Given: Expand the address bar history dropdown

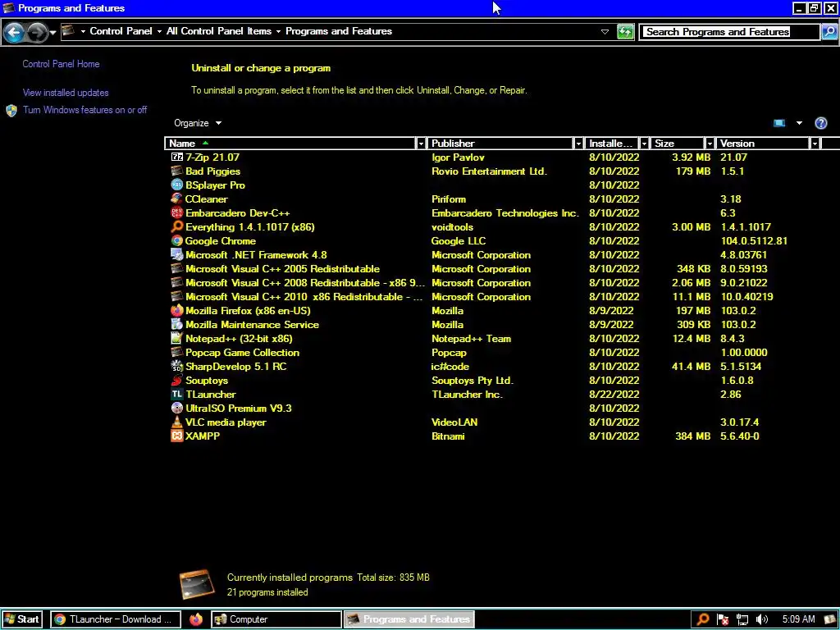Looking at the screenshot, I should pyautogui.click(x=605, y=32).
